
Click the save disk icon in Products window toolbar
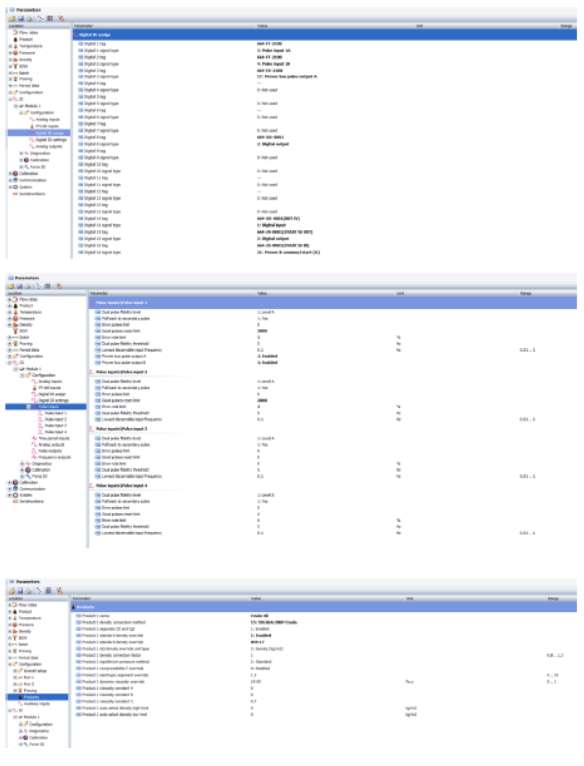21,591
